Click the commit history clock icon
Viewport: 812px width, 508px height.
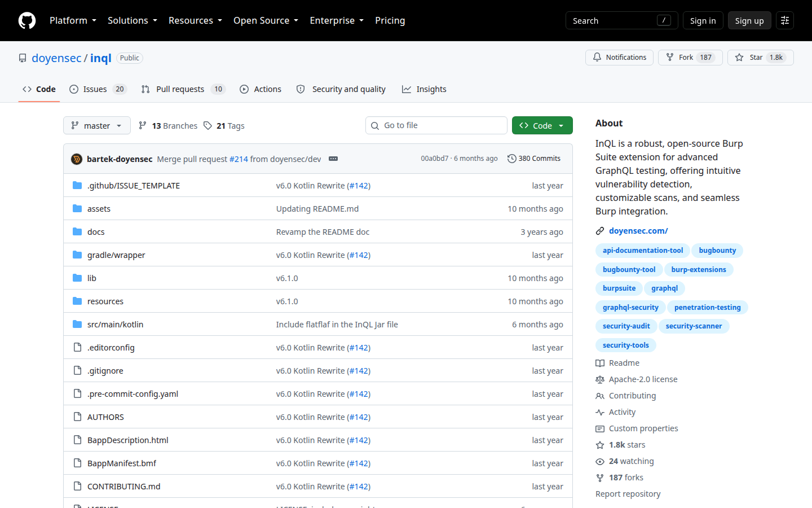(x=511, y=159)
